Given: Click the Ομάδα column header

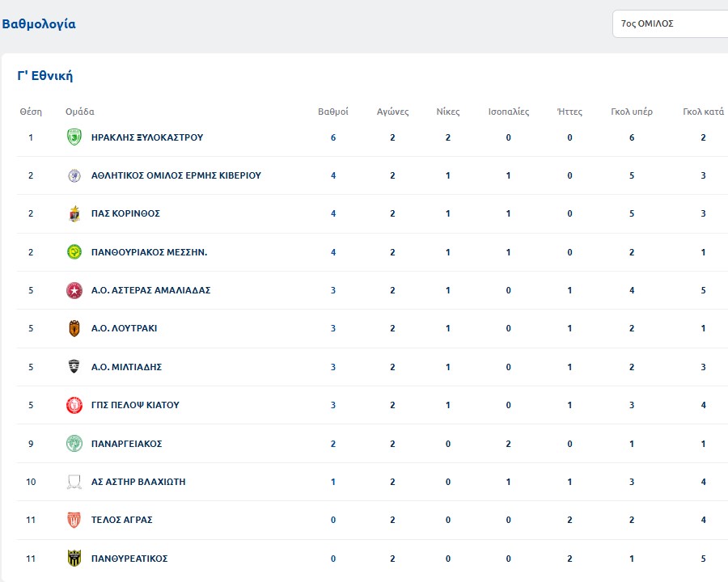Looking at the screenshot, I should point(80,112).
